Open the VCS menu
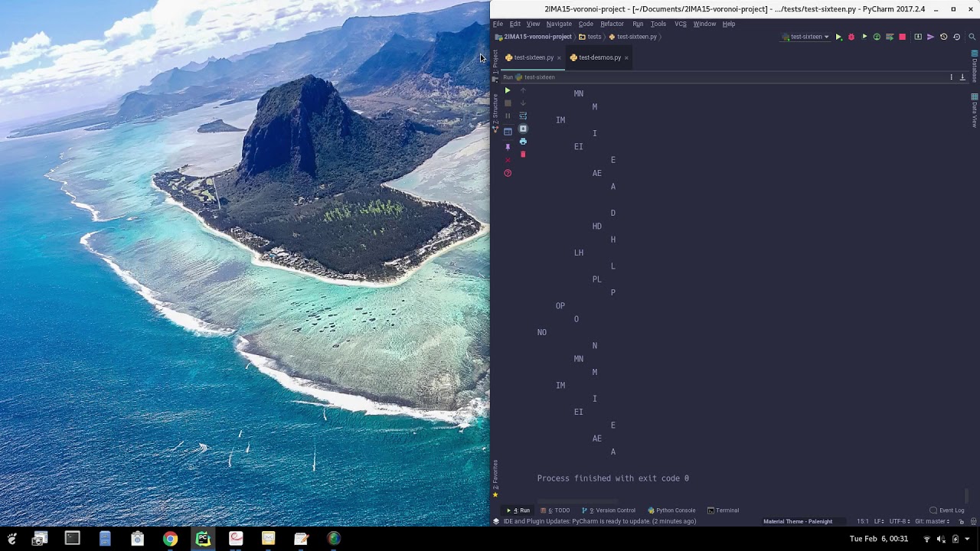This screenshot has width=980, height=551. pos(681,24)
